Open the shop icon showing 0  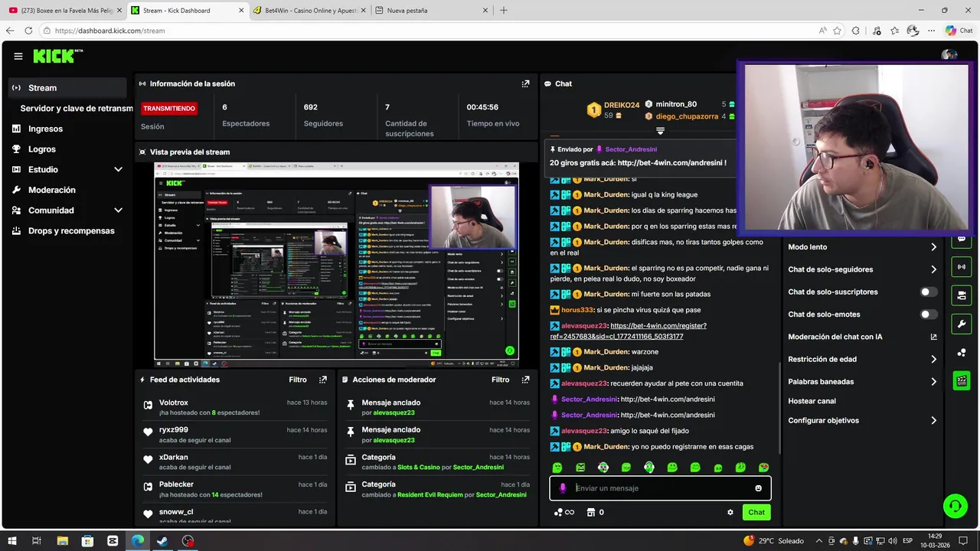[x=595, y=512]
